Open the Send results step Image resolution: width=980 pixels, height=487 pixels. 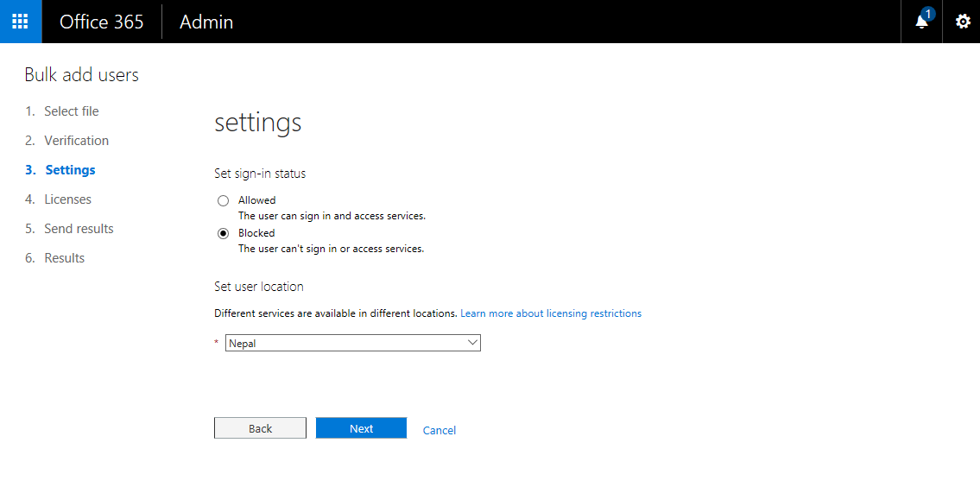click(79, 229)
